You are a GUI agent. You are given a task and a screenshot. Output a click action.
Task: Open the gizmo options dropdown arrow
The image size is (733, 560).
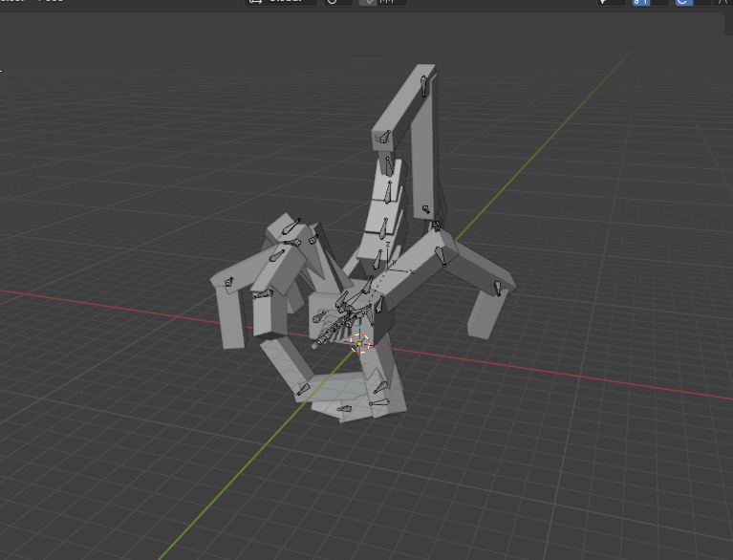658,2
